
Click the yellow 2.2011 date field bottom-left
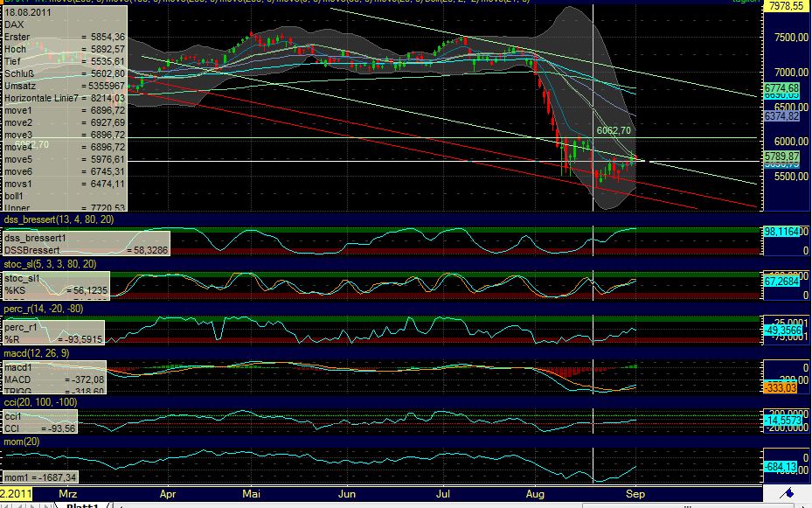14,494
